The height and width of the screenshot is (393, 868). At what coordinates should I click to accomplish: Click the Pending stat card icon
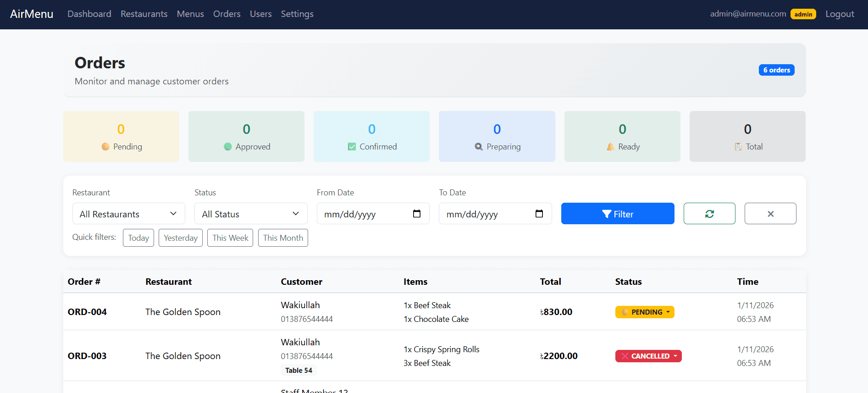tap(105, 147)
